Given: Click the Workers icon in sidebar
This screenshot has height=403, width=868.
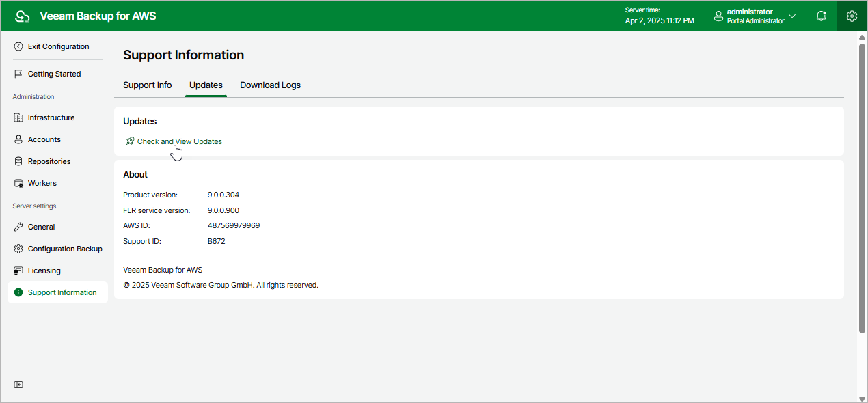Looking at the screenshot, I should [18, 183].
